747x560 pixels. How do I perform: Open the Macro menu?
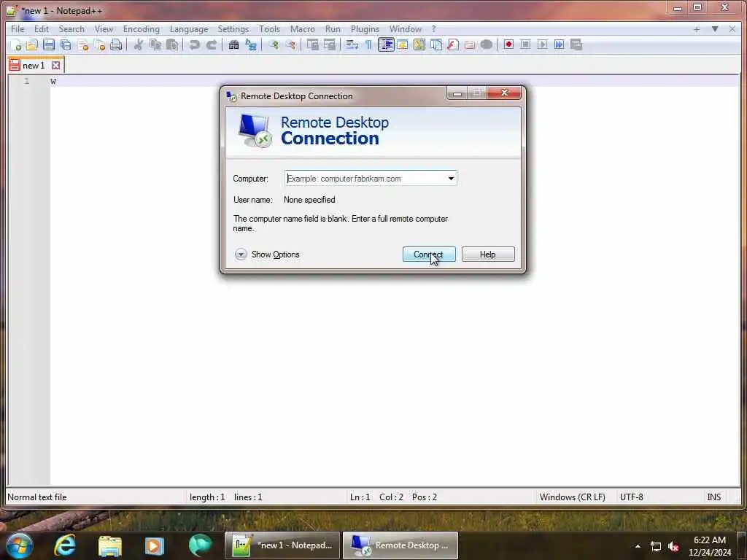[303, 29]
